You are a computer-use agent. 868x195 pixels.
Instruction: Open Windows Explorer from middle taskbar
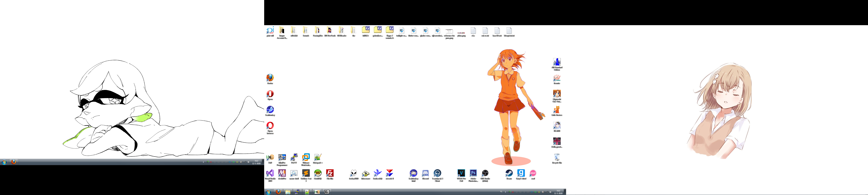(288, 192)
